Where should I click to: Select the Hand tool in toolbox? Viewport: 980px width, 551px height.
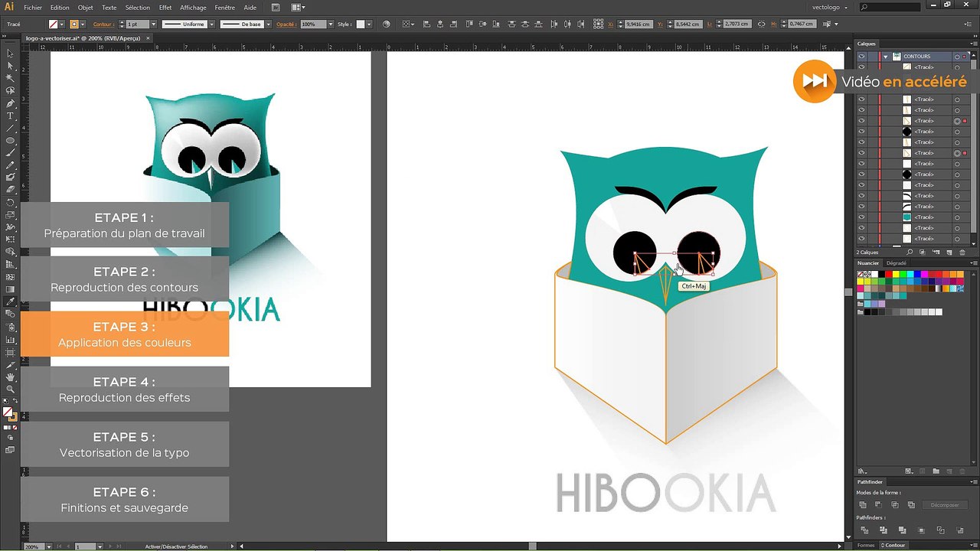pyautogui.click(x=10, y=377)
